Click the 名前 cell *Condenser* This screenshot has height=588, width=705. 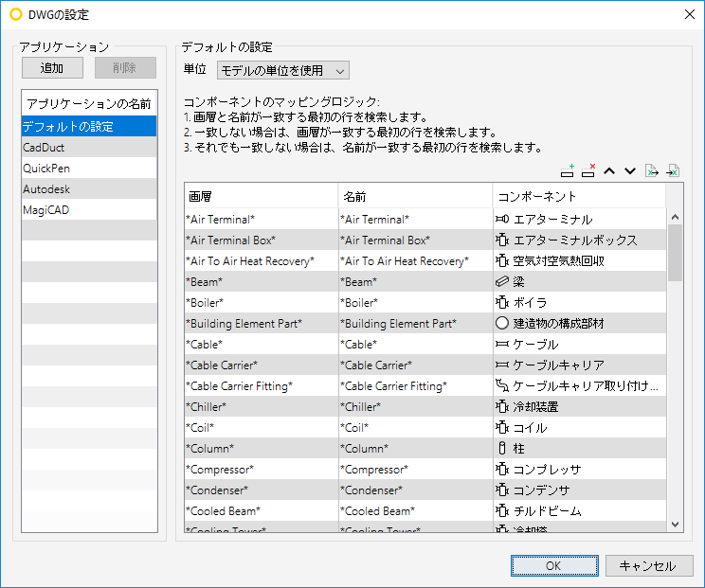[x=415, y=490]
